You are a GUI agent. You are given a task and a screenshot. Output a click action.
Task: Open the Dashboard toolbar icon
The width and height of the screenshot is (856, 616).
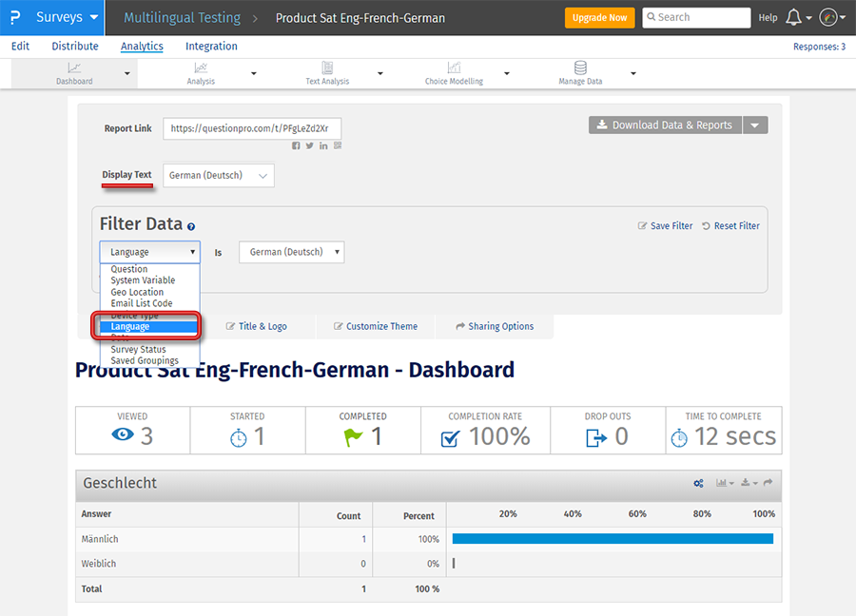point(74,68)
